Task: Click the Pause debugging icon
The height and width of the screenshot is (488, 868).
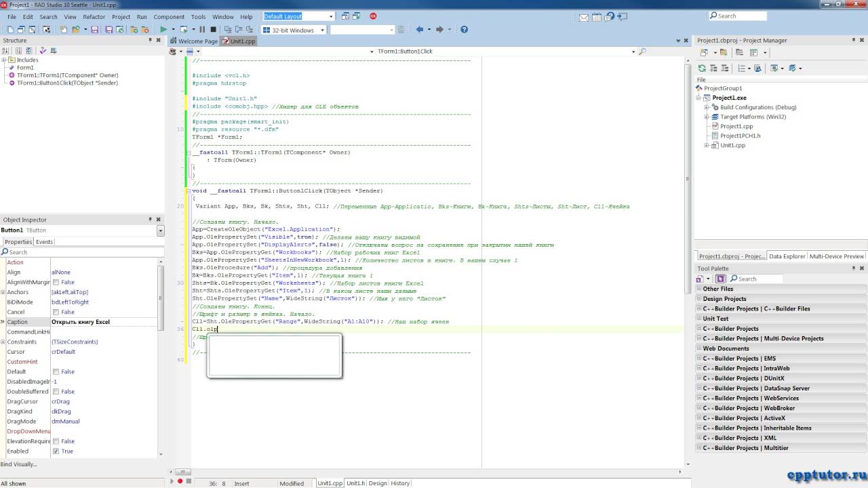Action: pos(202,30)
